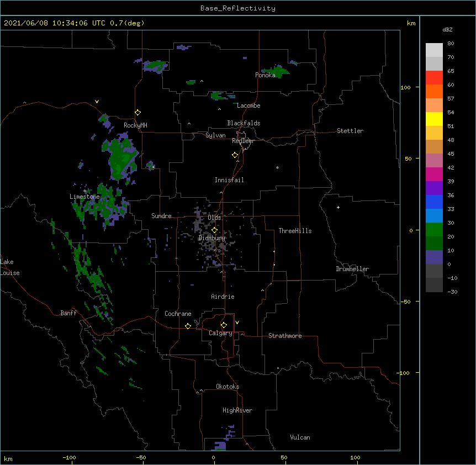Click the orange 60 dBZ legend swatch
Image resolution: width=476 pixels, height=465 pixels.
click(x=434, y=91)
